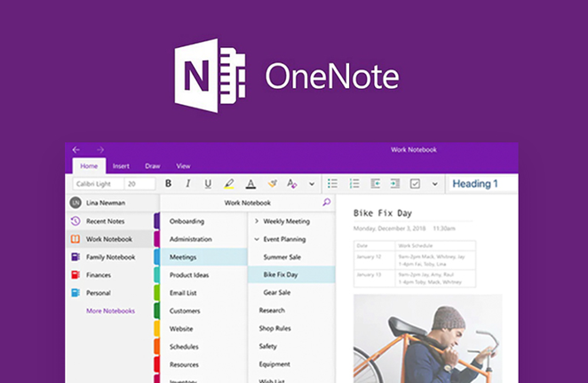This screenshot has height=383, width=588.
Task: Click the font size field
Action: pos(139,184)
